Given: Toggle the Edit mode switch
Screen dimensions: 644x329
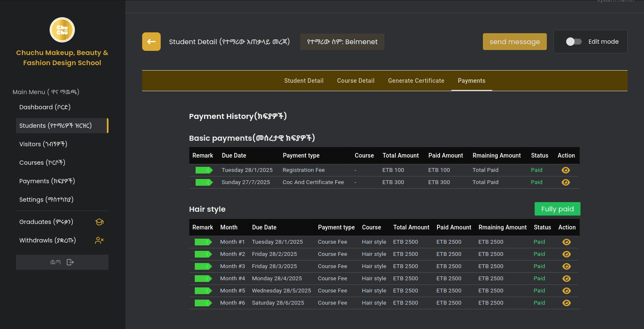Looking at the screenshot, I should click(574, 42).
